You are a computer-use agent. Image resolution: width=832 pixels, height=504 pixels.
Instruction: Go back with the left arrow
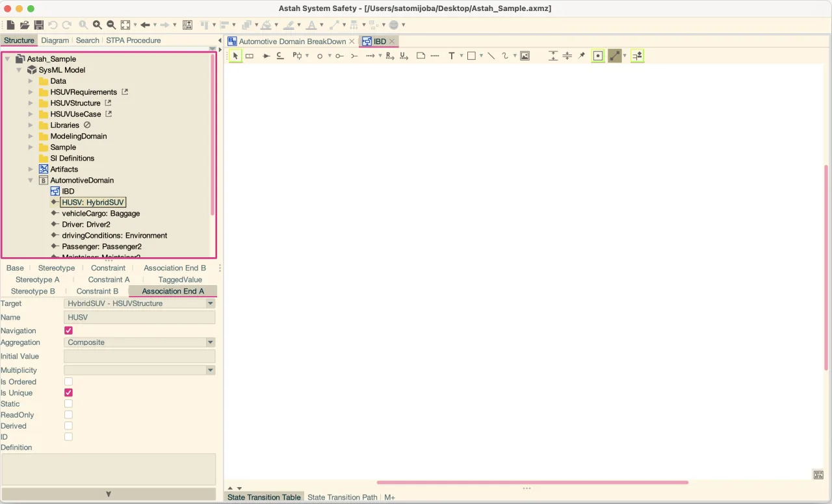click(145, 25)
